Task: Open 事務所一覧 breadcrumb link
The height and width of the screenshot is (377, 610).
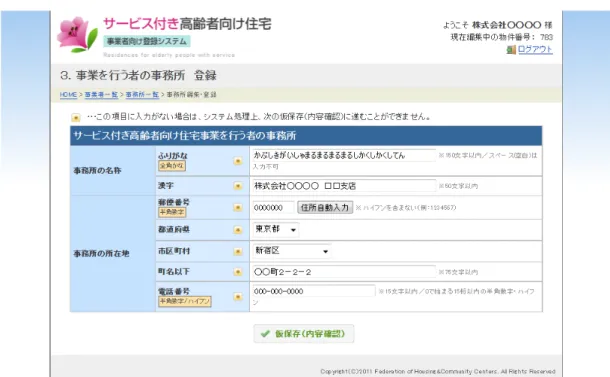Action: tap(142, 95)
